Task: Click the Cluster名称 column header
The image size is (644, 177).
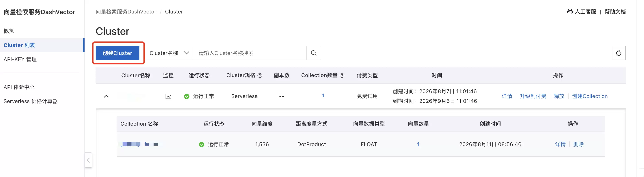Action: tap(136, 75)
